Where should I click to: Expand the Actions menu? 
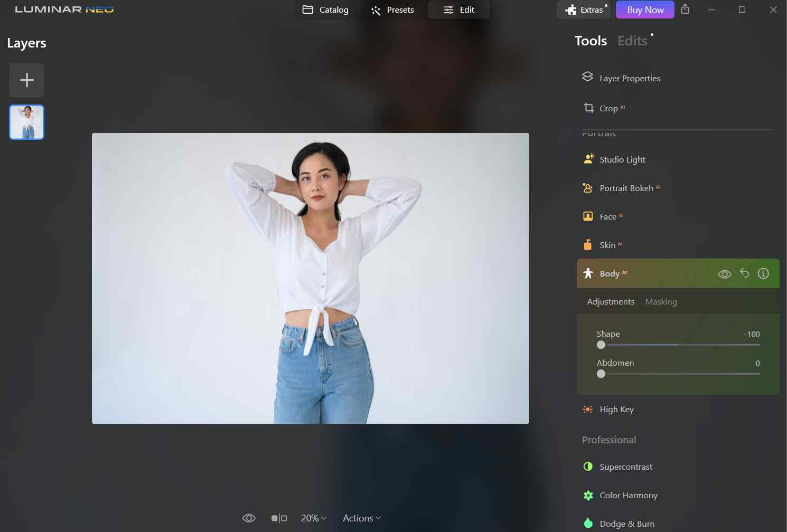[362, 518]
